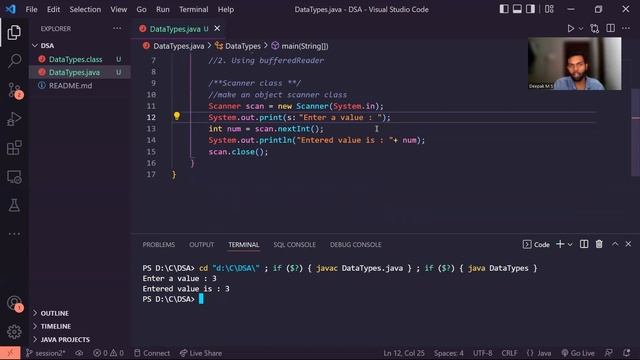This screenshot has height=360, width=640.
Task: Open the Go menu
Action: pyautogui.click(x=142, y=9)
